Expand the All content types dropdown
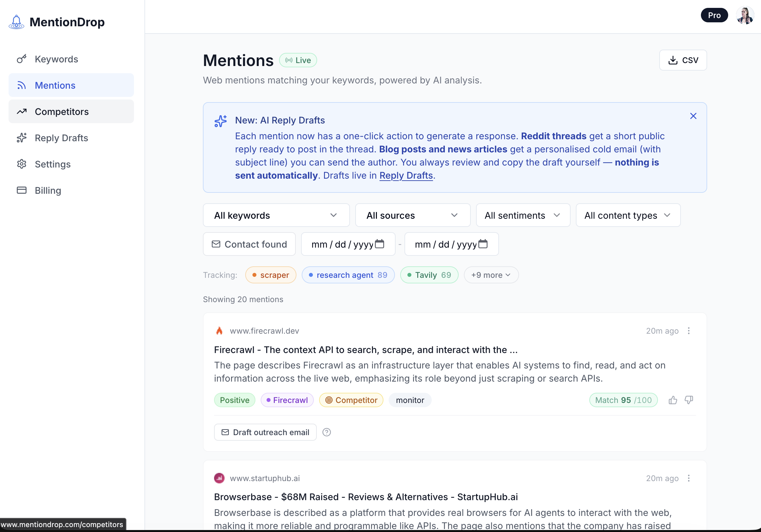 (628, 215)
